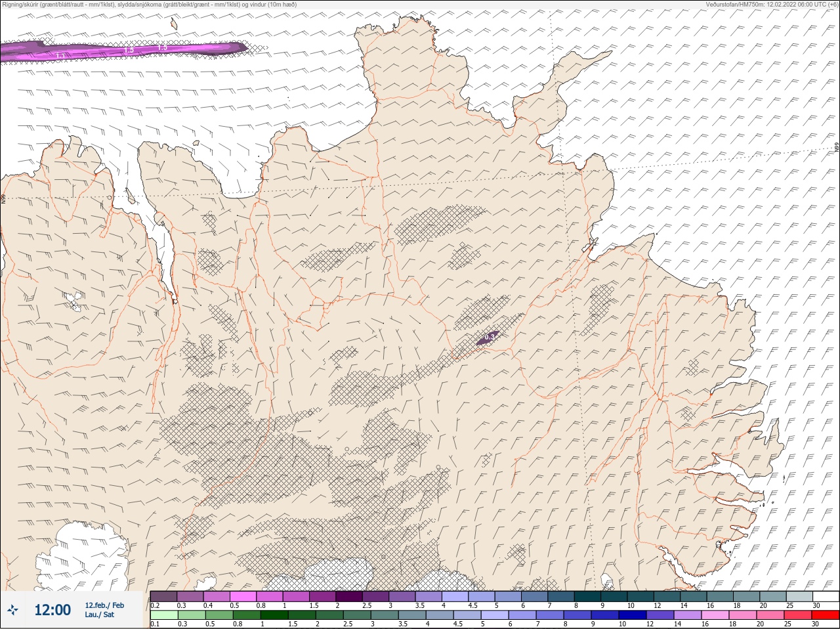This screenshot has height=629, width=840.
Task: Click the '0.4' label in the upper legend
Action: [x=208, y=605]
